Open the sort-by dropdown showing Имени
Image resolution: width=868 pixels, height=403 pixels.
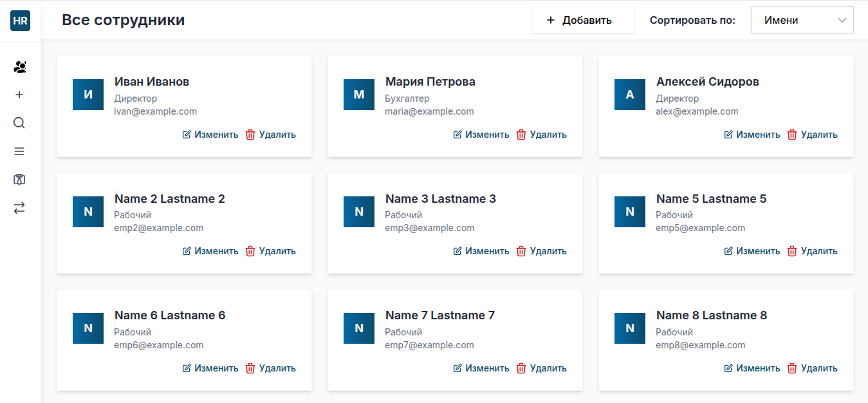(x=802, y=20)
